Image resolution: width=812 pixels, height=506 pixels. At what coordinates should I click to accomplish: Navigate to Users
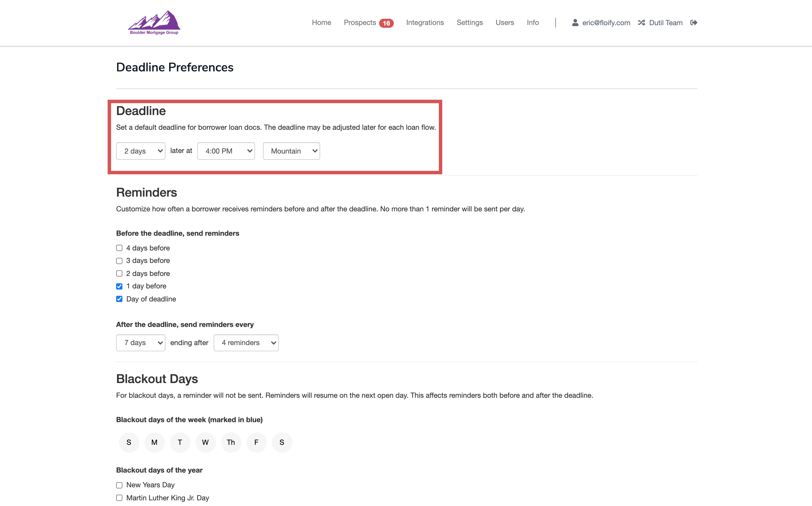tap(505, 22)
